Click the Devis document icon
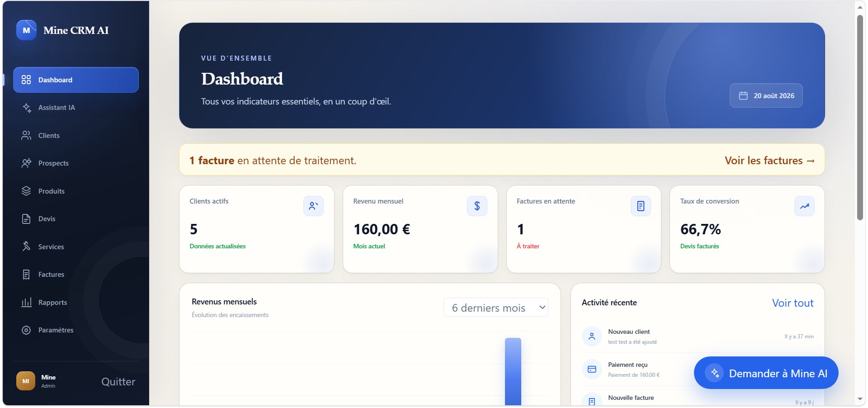 [x=26, y=219]
